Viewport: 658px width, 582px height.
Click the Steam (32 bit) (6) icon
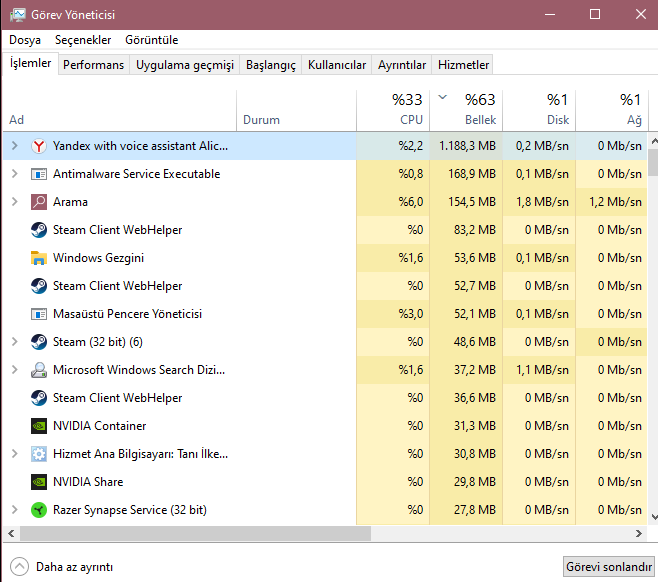coord(39,342)
